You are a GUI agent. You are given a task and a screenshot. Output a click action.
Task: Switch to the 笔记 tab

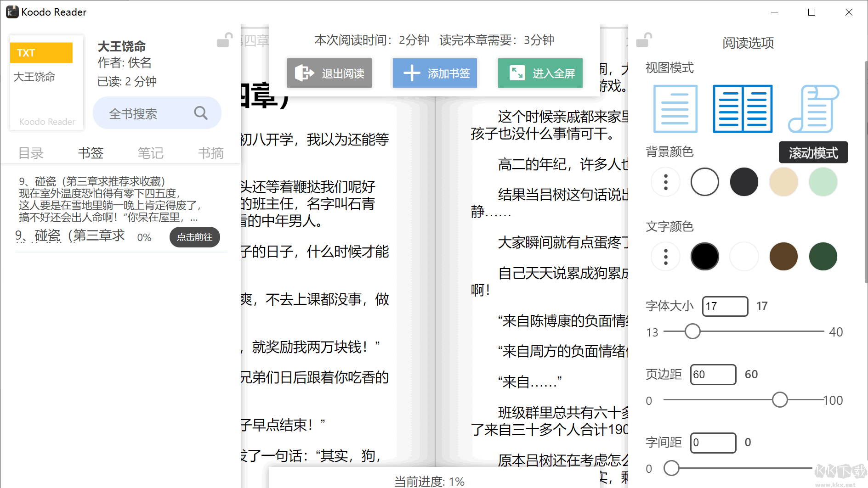pyautogui.click(x=150, y=152)
